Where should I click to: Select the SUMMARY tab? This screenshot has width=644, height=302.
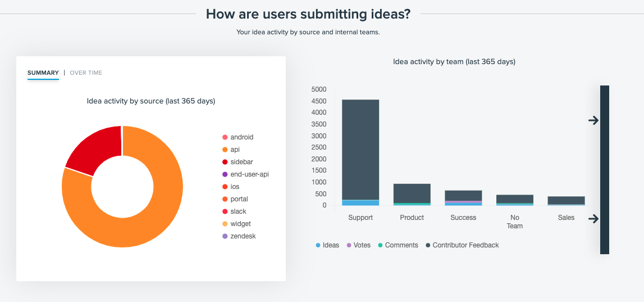coord(43,73)
